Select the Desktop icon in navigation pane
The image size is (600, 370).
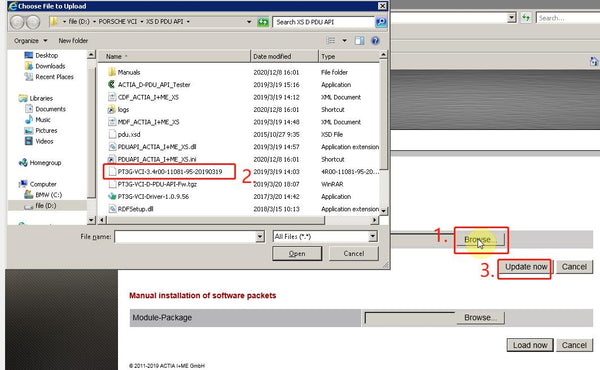[x=29, y=55]
